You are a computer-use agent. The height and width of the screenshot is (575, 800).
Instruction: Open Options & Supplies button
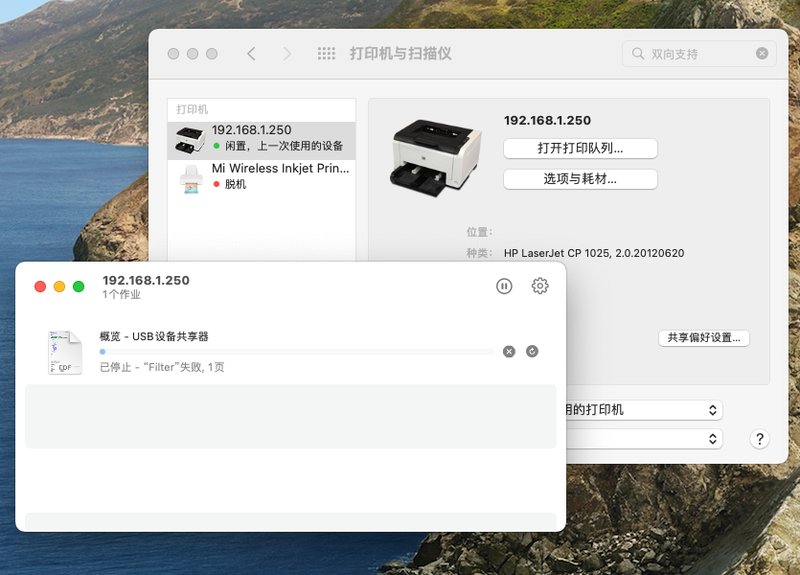[580, 179]
